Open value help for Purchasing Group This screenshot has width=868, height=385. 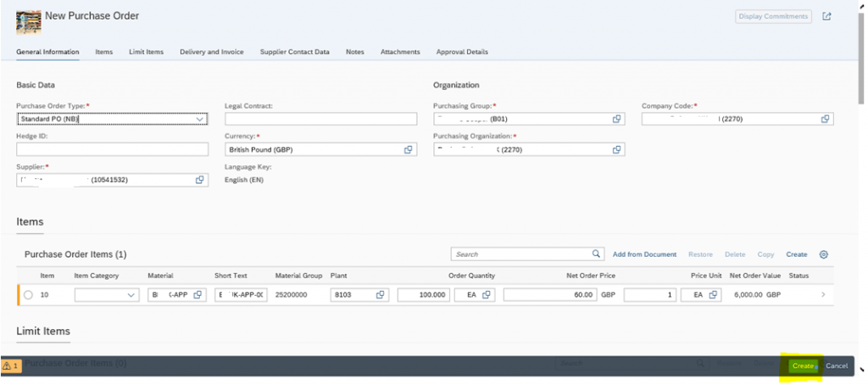pyautogui.click(x=616, y=119)
